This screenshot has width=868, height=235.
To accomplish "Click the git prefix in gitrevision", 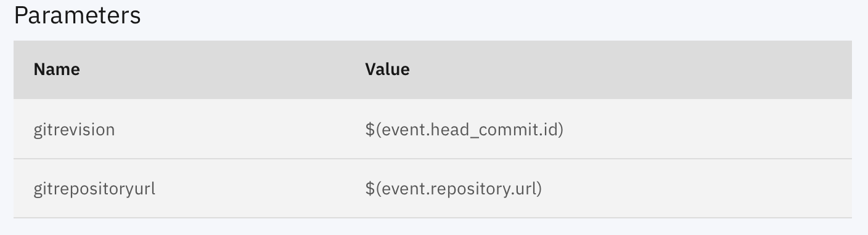I will point(43,130).
